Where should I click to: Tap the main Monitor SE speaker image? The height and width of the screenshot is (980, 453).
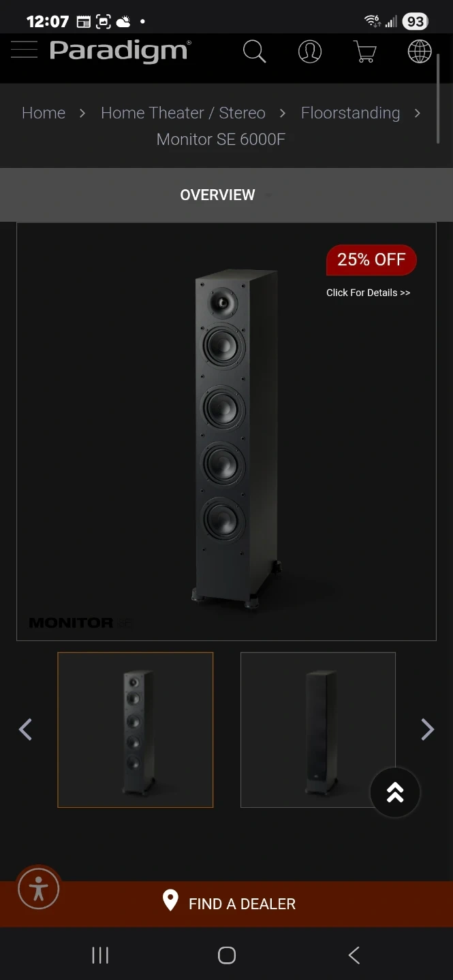226,431
